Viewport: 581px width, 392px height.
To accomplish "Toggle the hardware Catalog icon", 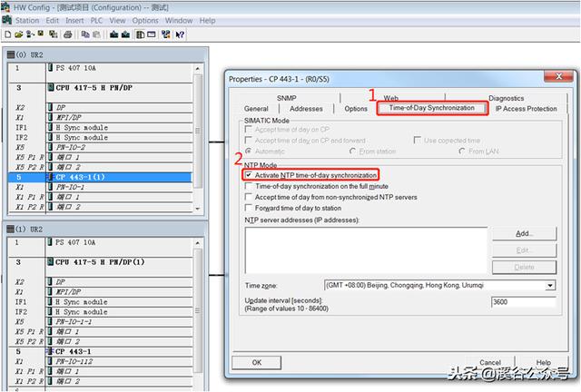I will (140, 34).
